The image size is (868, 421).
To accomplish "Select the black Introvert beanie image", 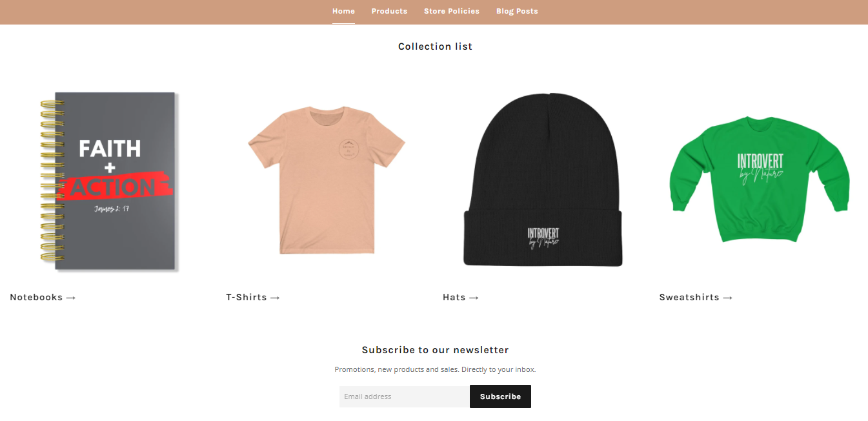I will pos(542,181).
